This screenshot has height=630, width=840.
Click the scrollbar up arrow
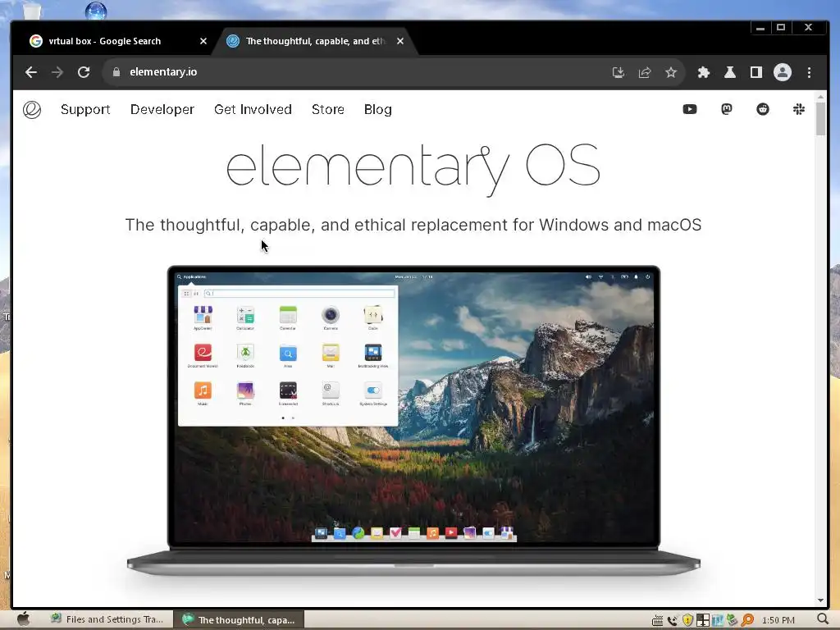click(x=820, y=97)
